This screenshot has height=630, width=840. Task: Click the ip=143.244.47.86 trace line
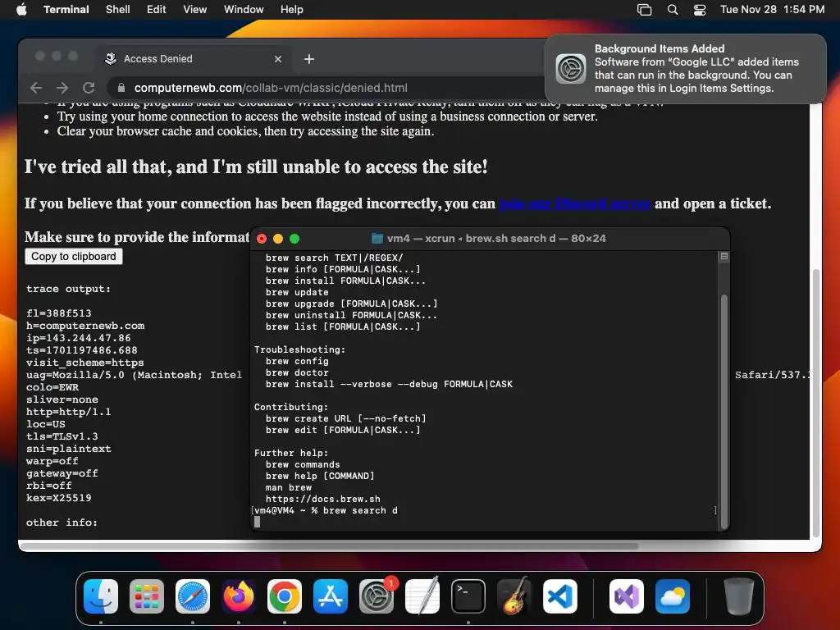79,338
